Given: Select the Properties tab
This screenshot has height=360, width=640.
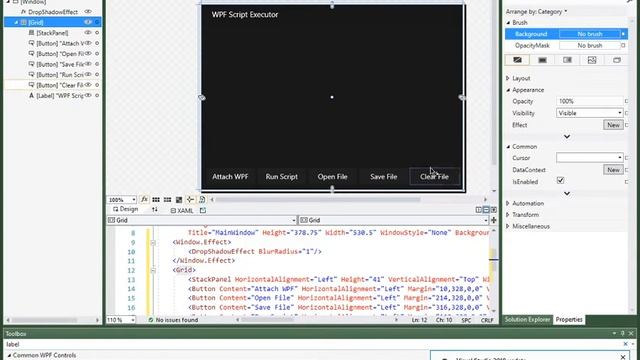Looking at the screenshot, I should click(569, 320).
